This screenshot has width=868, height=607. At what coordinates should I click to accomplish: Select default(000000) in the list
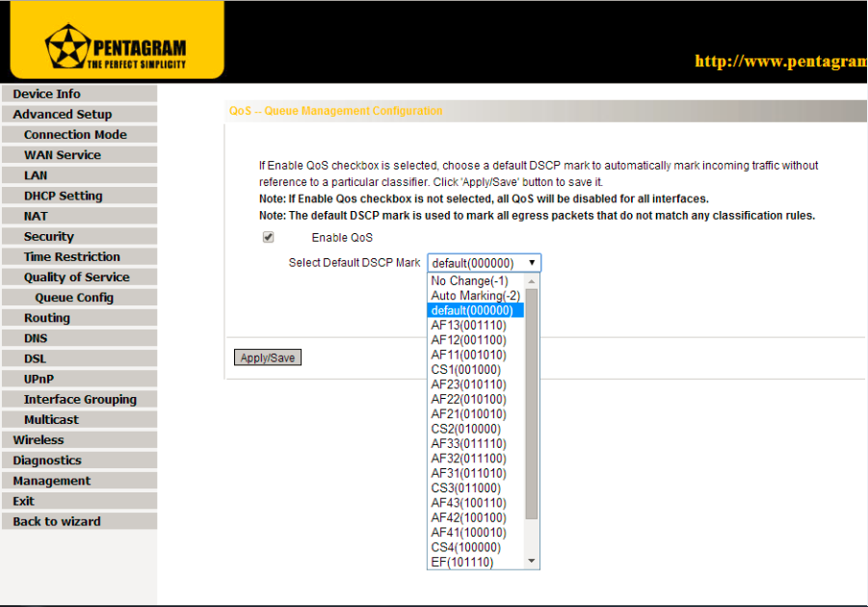pyautogui.click(x=476, y=310)
